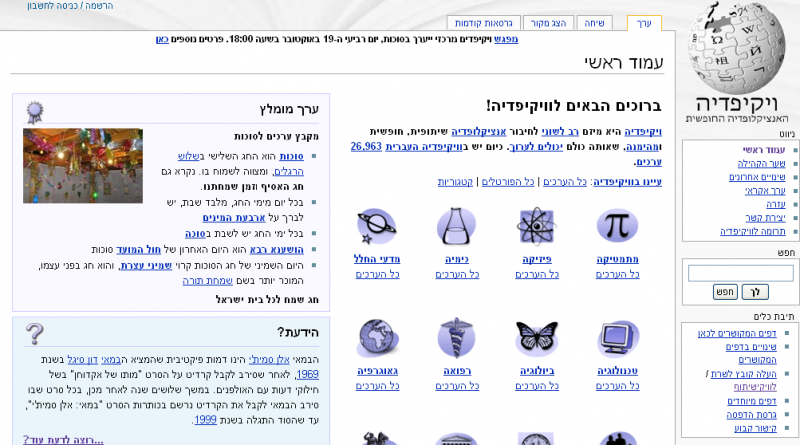Open the הצג מקור tab

point(548,23)
